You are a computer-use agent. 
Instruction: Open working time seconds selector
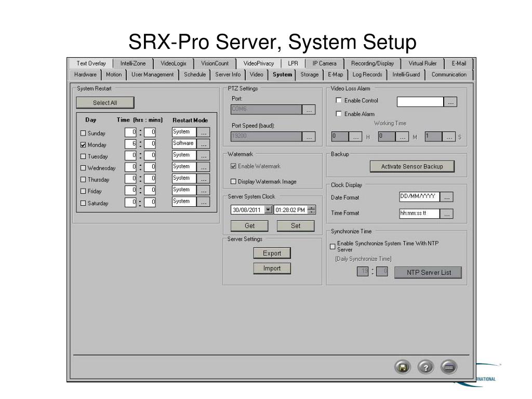point(449,137)
